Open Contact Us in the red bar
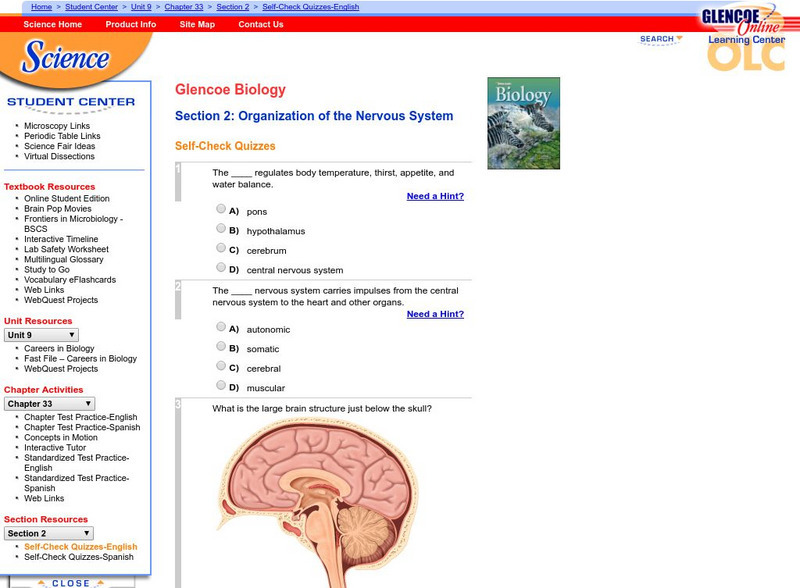Image resolution: width=800 pixels, height=588 pixels. click(x=261, y=24)
